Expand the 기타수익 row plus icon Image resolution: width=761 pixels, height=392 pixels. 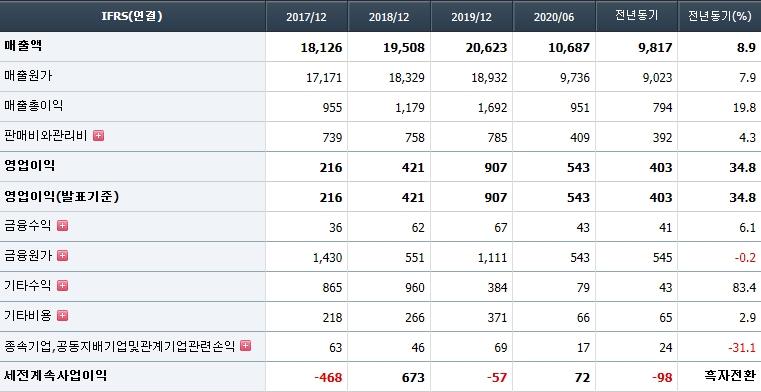tap(62, 286)
